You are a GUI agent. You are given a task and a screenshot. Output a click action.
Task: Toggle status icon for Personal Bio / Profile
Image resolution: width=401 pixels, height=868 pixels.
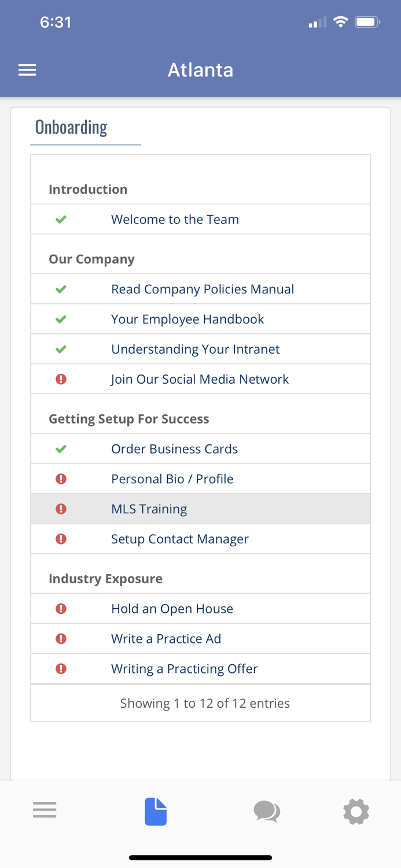(61, 479)
